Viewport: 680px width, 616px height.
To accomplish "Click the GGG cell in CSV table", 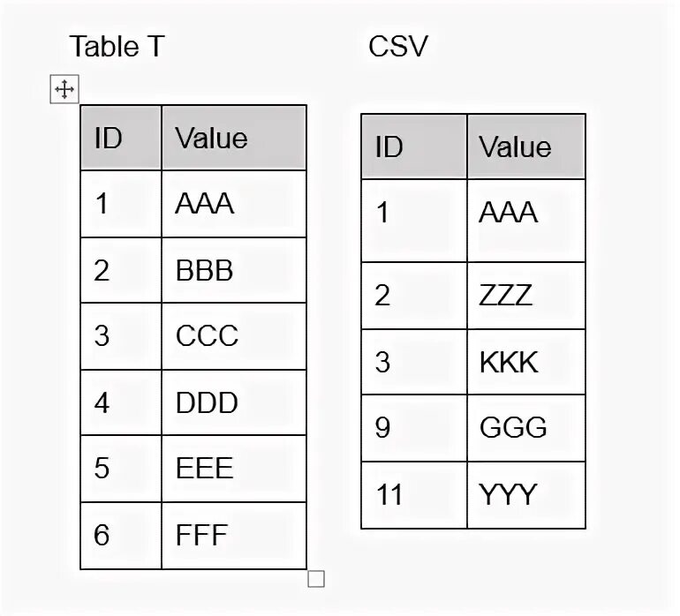I will tap(525, 428).
